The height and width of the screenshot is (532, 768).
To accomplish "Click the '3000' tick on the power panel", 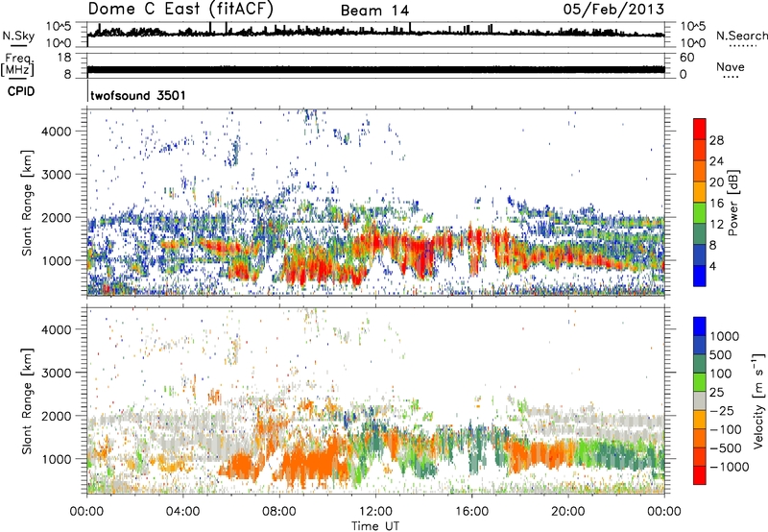I will pos(57,175).
